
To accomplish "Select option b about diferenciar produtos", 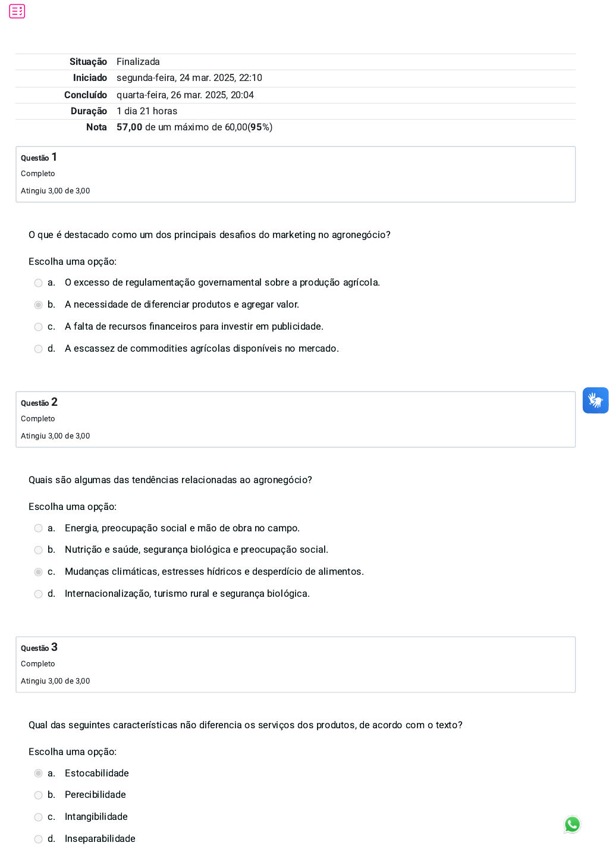I will 39,305.
